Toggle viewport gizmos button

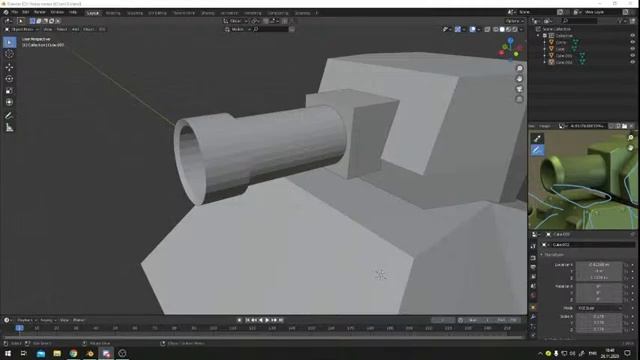click(458, 29)
